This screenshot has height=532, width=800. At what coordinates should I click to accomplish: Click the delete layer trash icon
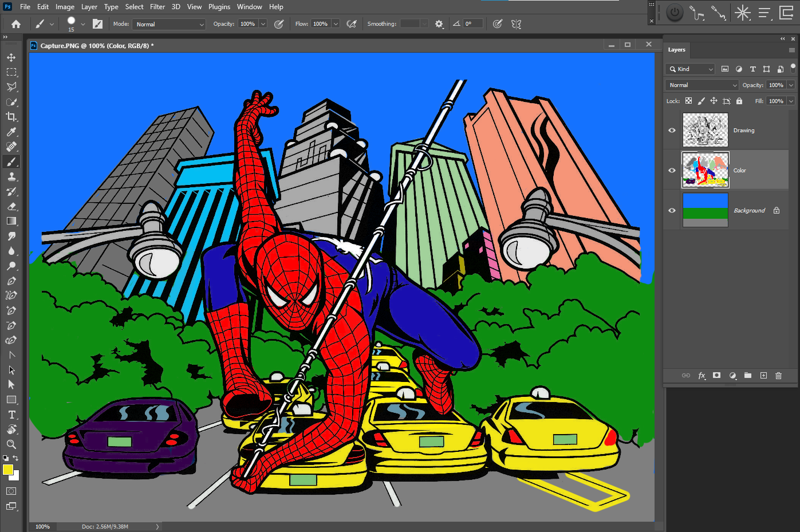[x=778, y=376]
